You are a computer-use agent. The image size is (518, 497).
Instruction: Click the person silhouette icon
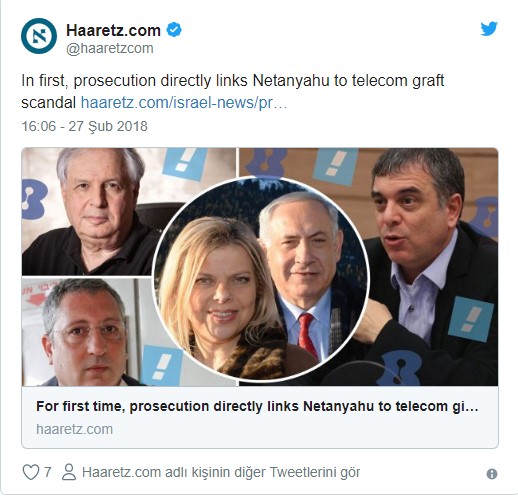69,472
